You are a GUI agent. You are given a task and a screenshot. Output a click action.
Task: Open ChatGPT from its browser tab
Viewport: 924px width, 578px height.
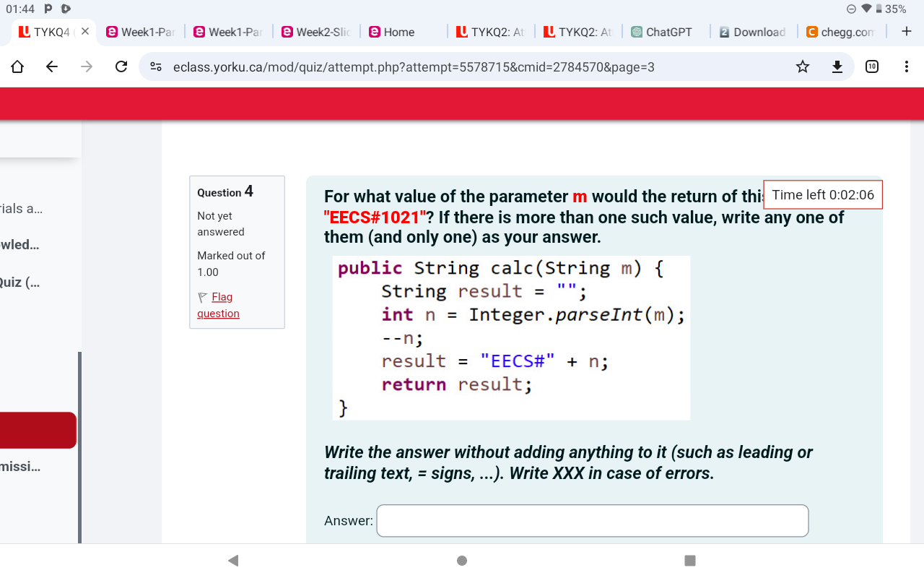click(661, 32)
